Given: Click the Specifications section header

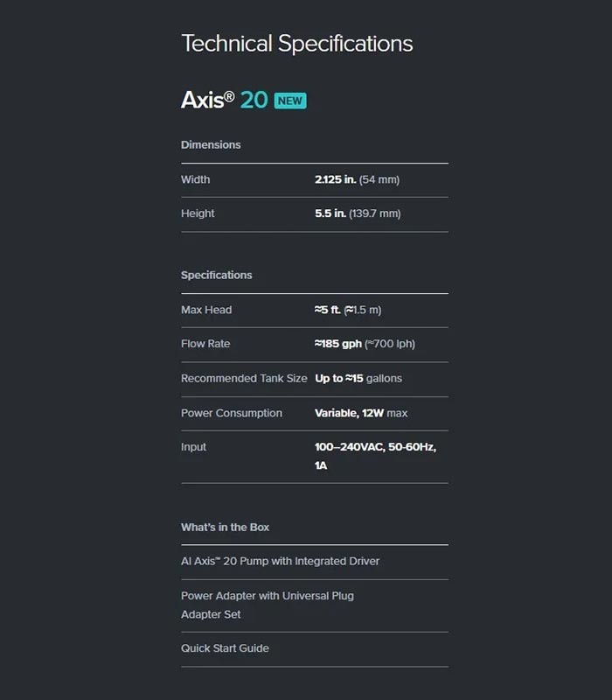Looking at the screenshot, I should coord(216,275).
